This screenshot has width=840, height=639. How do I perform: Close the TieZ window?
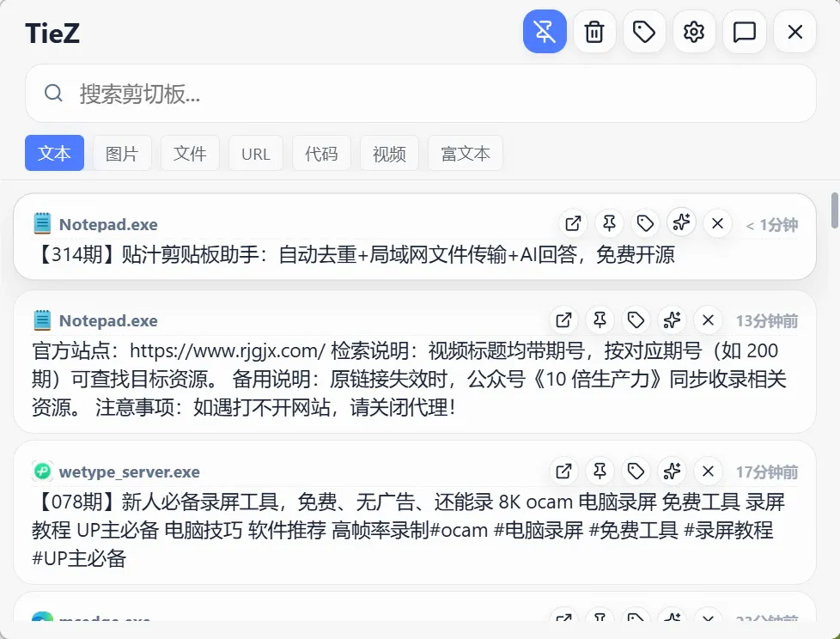(795, 32)
